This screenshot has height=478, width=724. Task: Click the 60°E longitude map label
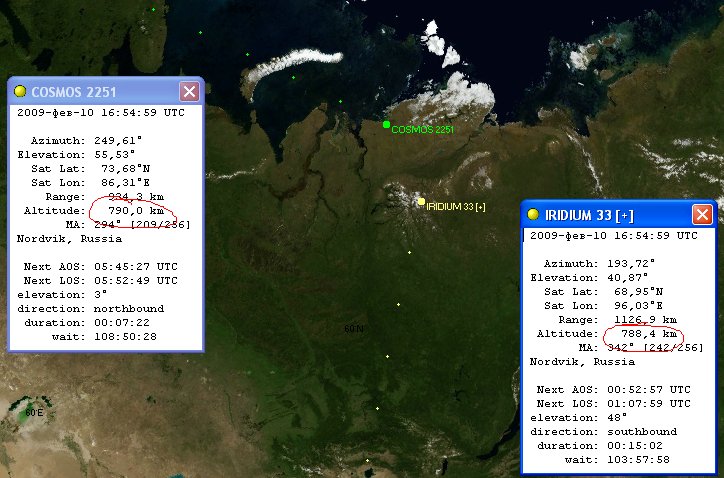(x=34, y=412)
